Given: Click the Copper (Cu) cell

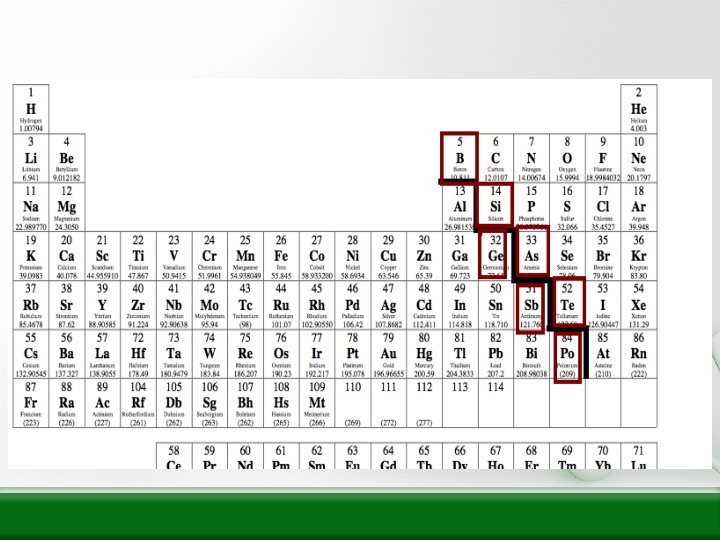Looking at the screenshot, I should pos(388,256).
